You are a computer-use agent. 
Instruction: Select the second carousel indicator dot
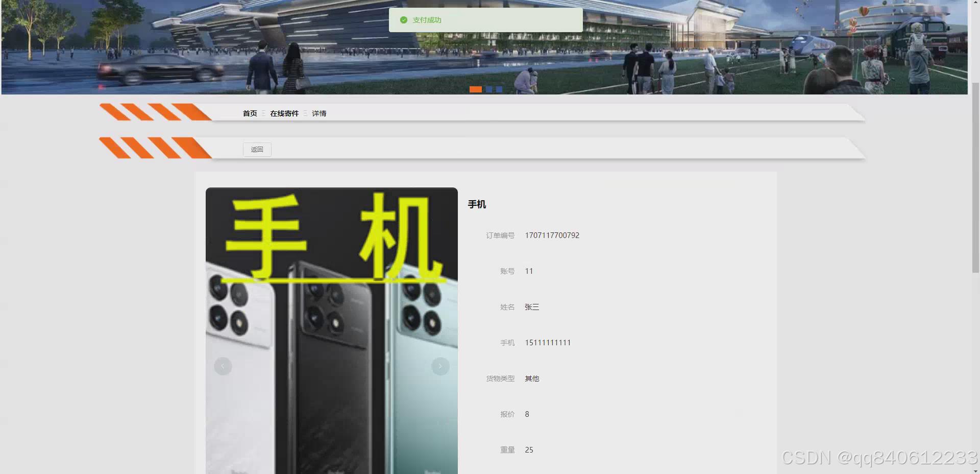tap(489, 89)
